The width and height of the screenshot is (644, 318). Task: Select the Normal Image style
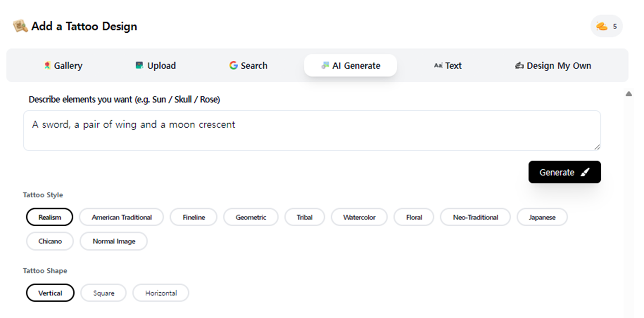(114, 241)
